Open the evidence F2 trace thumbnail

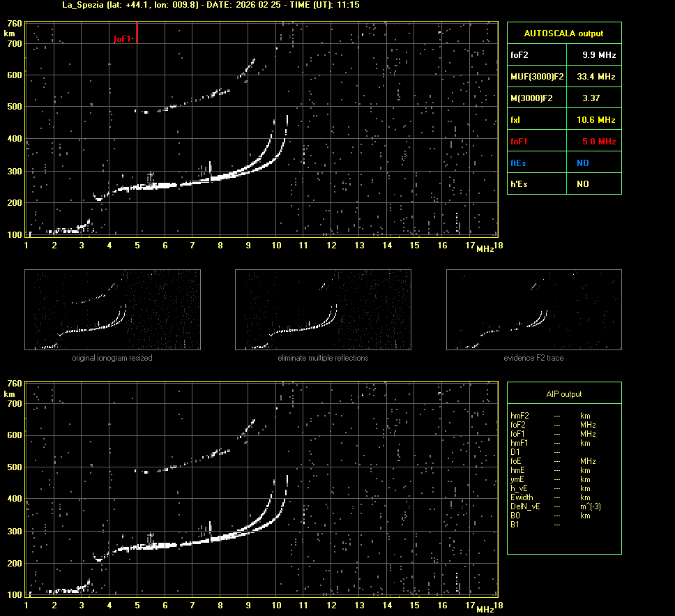(x=533, y=309)
